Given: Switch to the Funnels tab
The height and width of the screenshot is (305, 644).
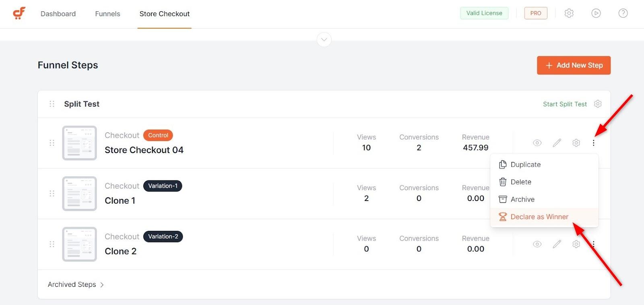Looking at the screenshot, I should tap(107, 14).
